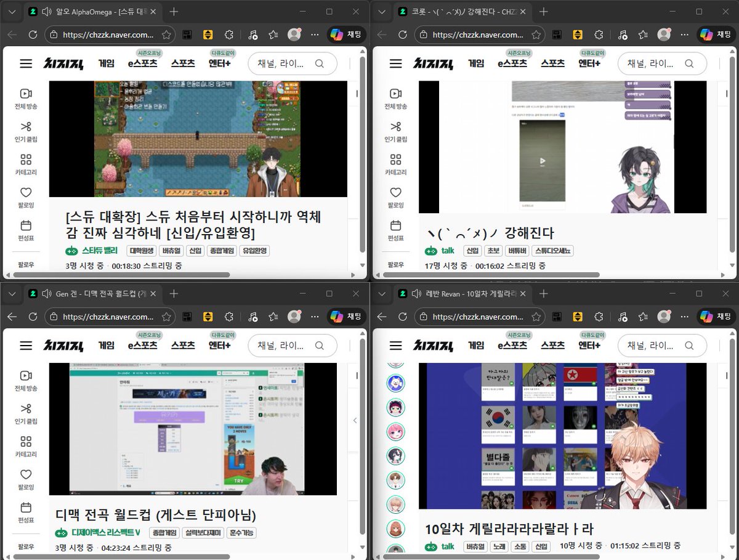Click the 버튜얼 tag in AlphaOmega window
This screenshot has height=560, width=739.
pyautogui.click(x=171, y=251)
